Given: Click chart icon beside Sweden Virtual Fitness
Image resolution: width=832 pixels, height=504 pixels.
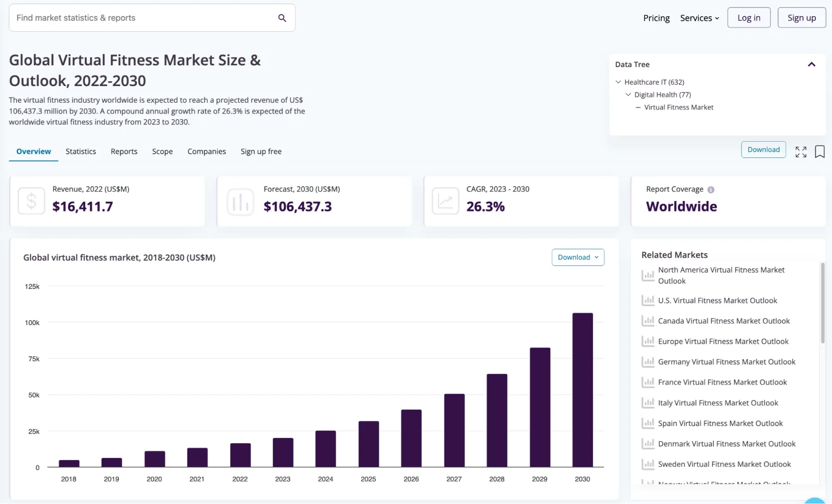Looking at the screenshot, I should (x=648, y=464).
